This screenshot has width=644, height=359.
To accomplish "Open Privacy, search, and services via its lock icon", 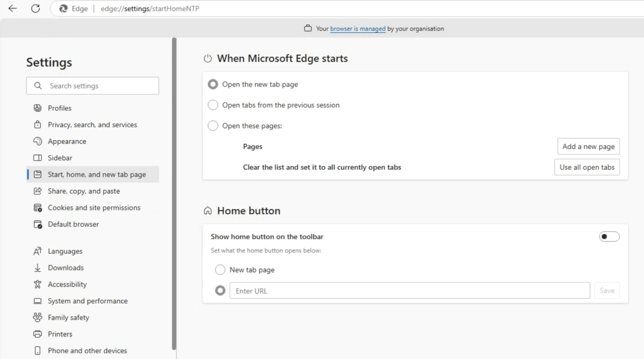I will tap(38, 124).
